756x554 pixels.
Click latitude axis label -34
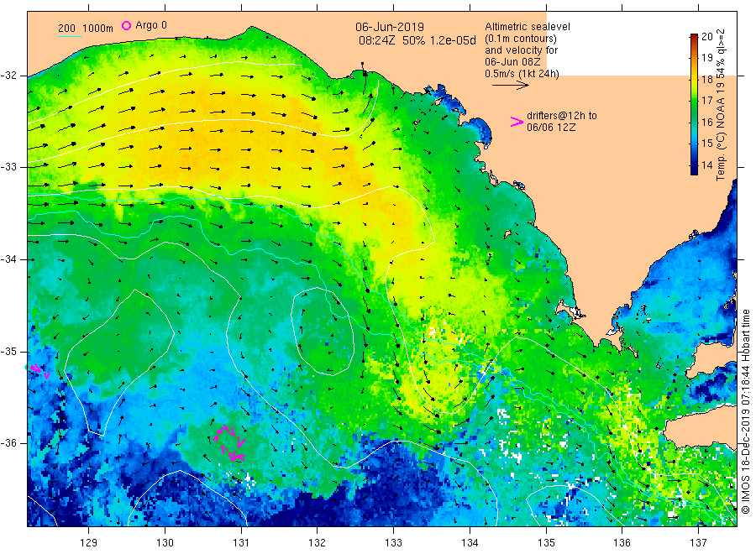tap(8, 259)
